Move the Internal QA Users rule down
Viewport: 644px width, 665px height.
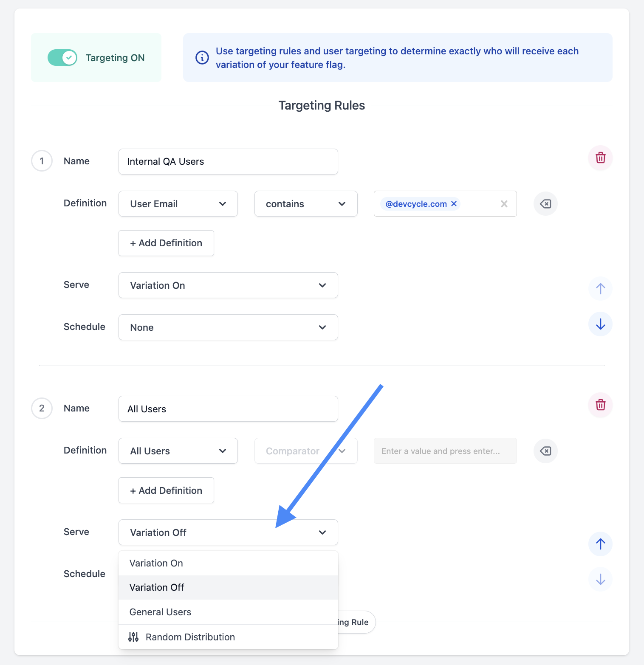pos(600,324)
